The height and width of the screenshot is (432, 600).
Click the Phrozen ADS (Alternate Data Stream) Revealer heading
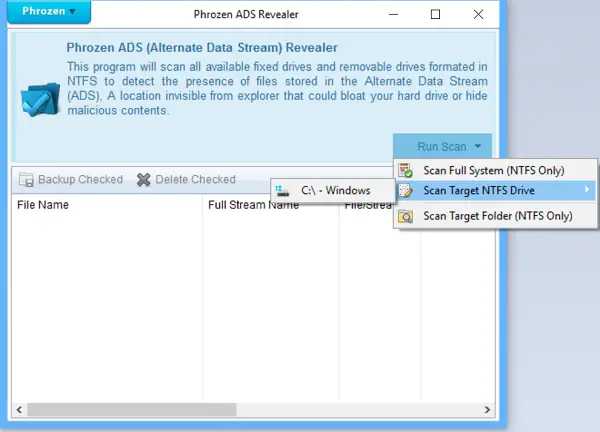coord(202,47)
